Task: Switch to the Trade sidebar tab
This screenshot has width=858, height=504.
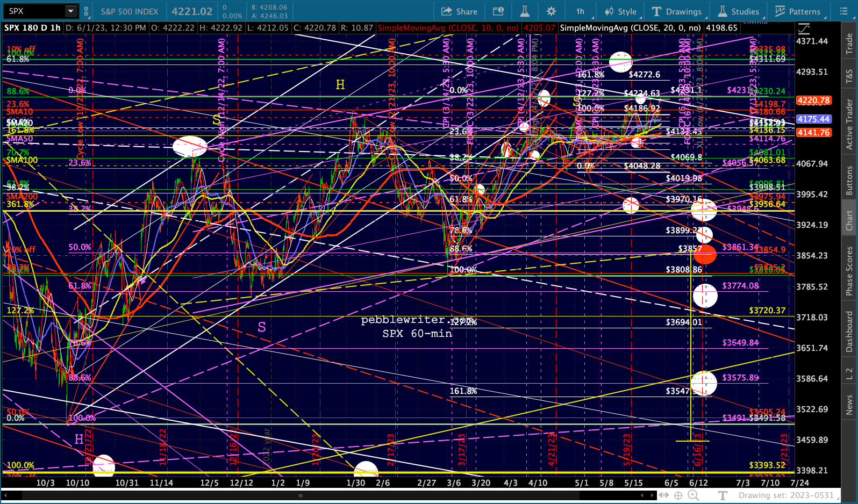Action: [x=849, y=44]
